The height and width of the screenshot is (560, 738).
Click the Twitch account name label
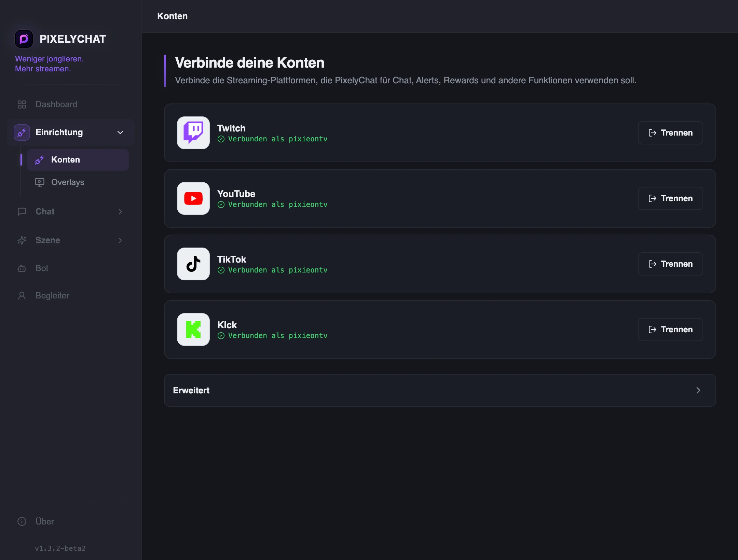(231, 128)
